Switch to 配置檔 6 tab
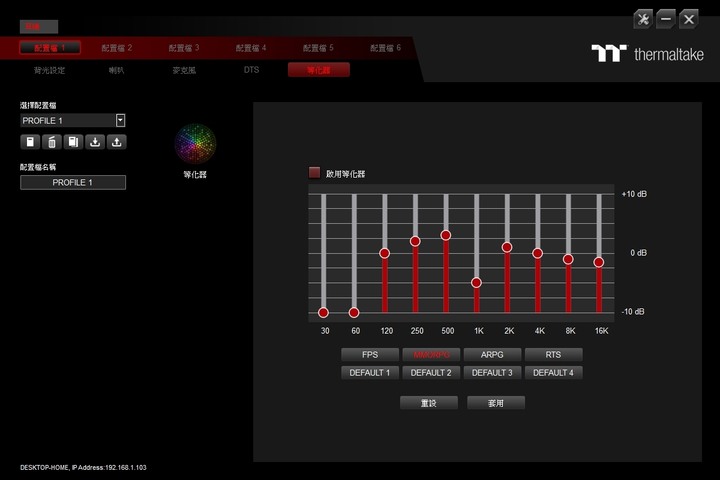This screenshot has width=720, height=480. (x=385, y=48)
